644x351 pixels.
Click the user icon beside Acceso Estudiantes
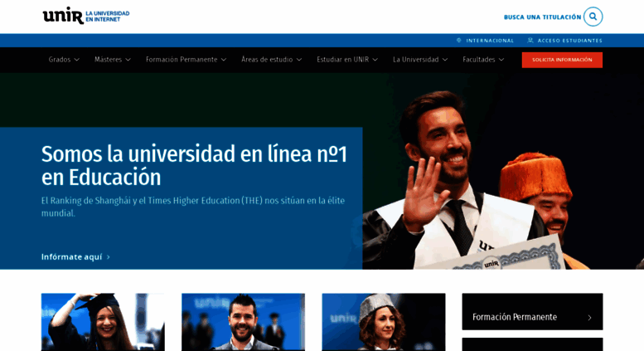[530, 41]
